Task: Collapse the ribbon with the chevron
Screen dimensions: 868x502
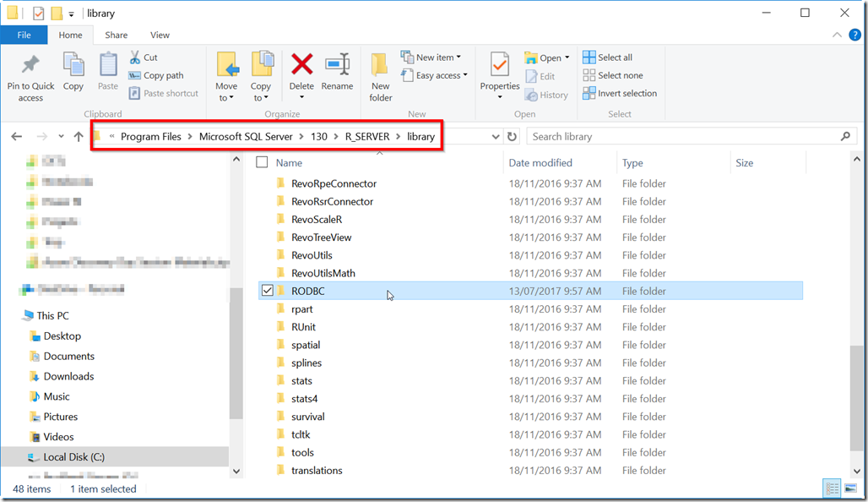Action: click(x=837, y=35)
